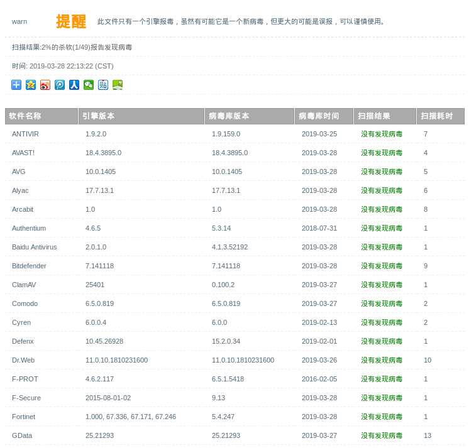Click the 扫描结果:2%的杀软(1/49) summary line
The height and width of the screenshot is (448, 476).
click(72, 47)
